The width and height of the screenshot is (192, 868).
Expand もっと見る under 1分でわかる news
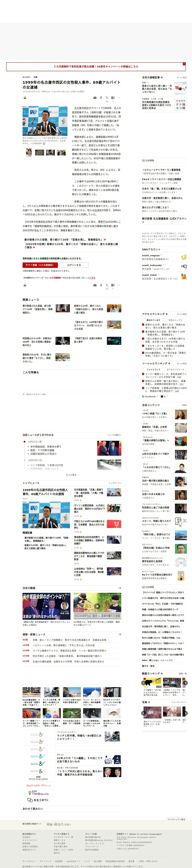[73, 475]
